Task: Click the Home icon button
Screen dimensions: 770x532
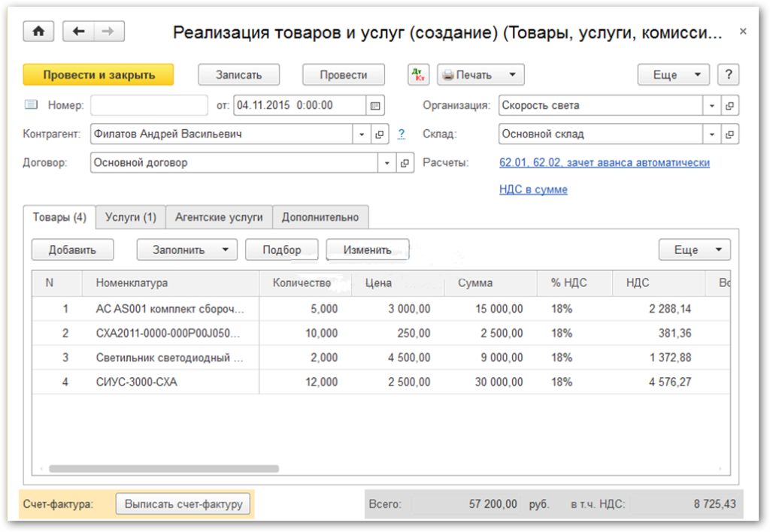Action: click(39, 31)
